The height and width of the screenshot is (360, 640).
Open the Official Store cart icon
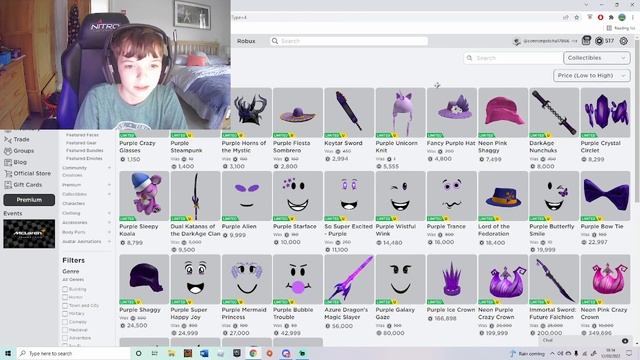coord(8,173)
